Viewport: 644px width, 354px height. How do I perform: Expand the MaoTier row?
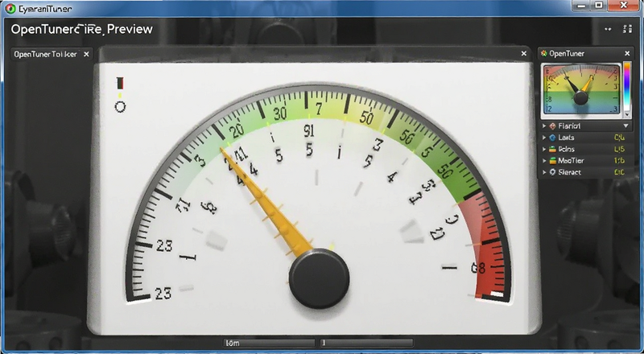[x=544, y=161]
